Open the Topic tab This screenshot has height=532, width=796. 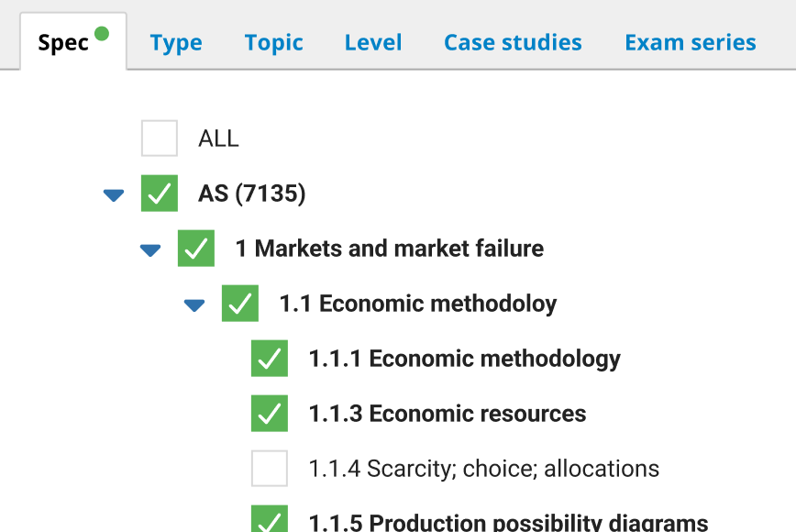coord(273,43)
